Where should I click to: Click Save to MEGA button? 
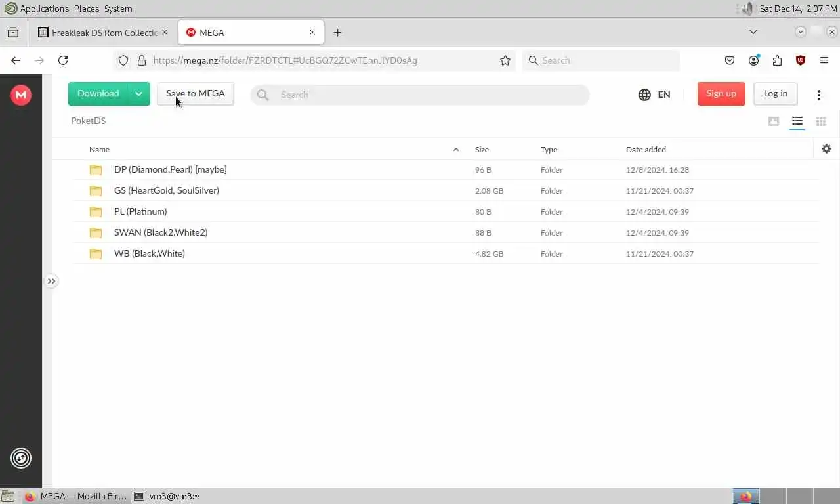pyautogui.click(x=196, y=94)
